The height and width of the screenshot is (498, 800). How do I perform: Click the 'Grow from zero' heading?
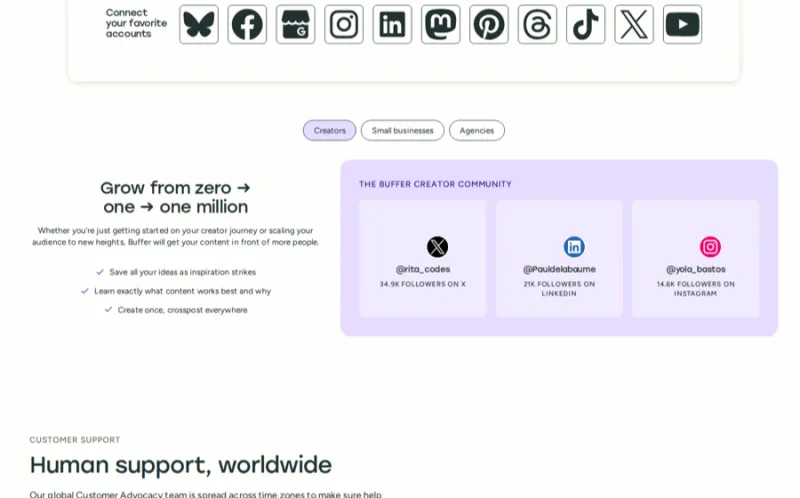click(176, 197)
